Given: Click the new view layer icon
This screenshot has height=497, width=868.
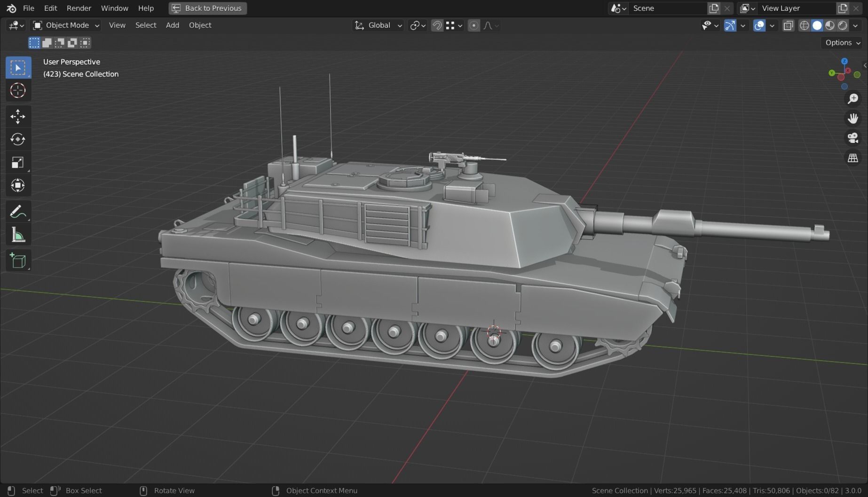Looking at the screenshot, I should (x=843, y=8).
